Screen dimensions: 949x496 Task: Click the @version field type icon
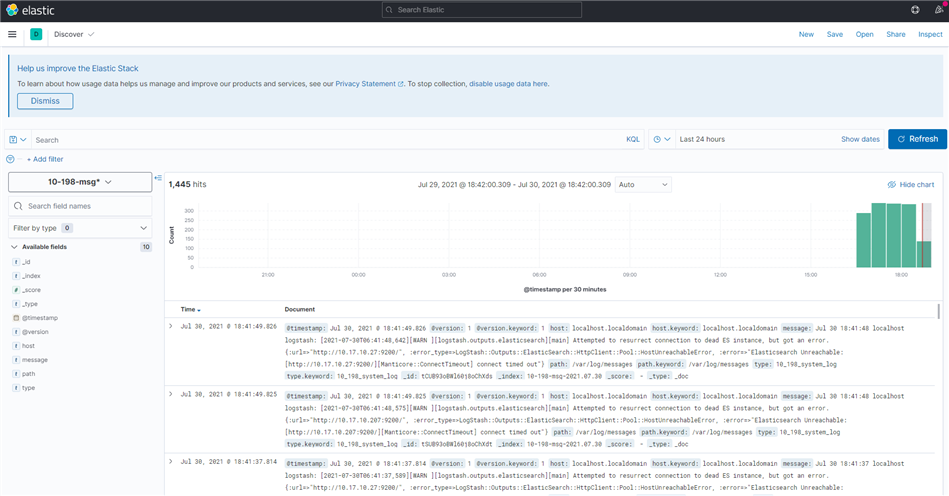[16, 331]
